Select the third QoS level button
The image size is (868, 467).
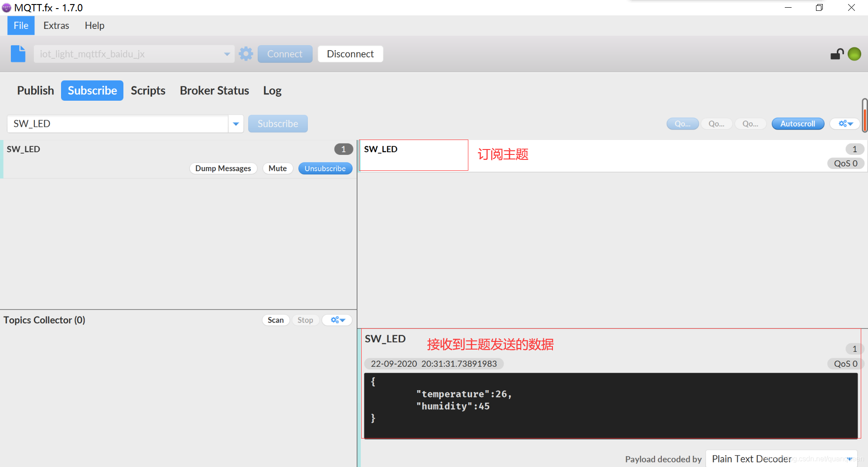750,124
